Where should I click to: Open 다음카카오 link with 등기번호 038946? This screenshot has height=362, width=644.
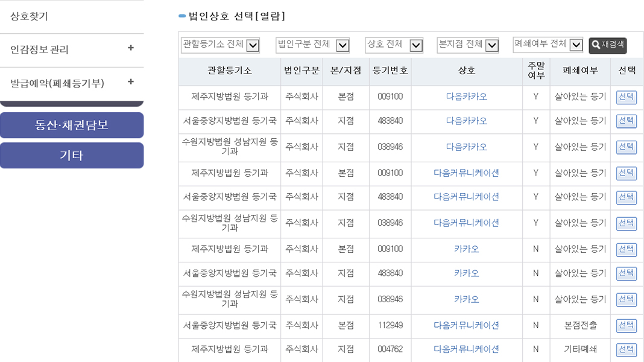[467, 147]
